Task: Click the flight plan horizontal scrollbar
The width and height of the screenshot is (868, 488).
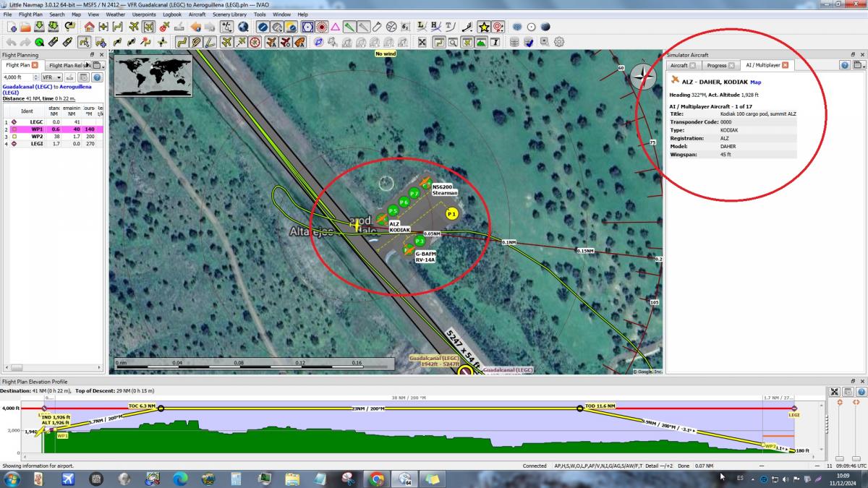Action: [54, 367]
